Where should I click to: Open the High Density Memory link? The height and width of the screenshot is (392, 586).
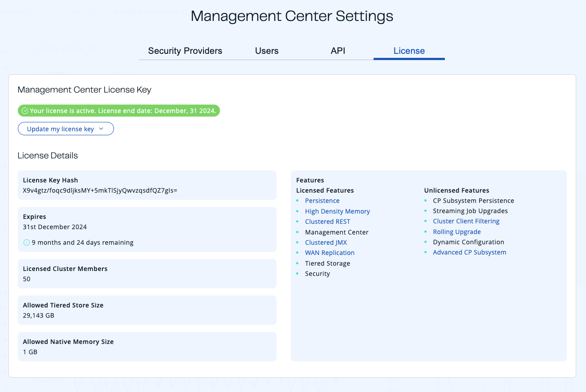(337, 211)
